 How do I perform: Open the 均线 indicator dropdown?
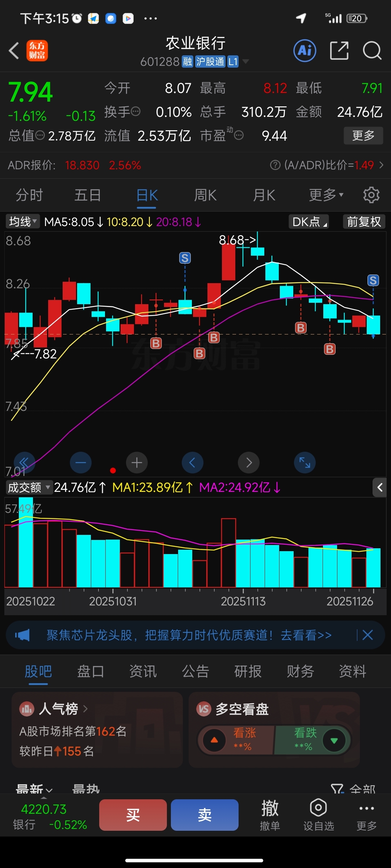(x=23, y=221)
